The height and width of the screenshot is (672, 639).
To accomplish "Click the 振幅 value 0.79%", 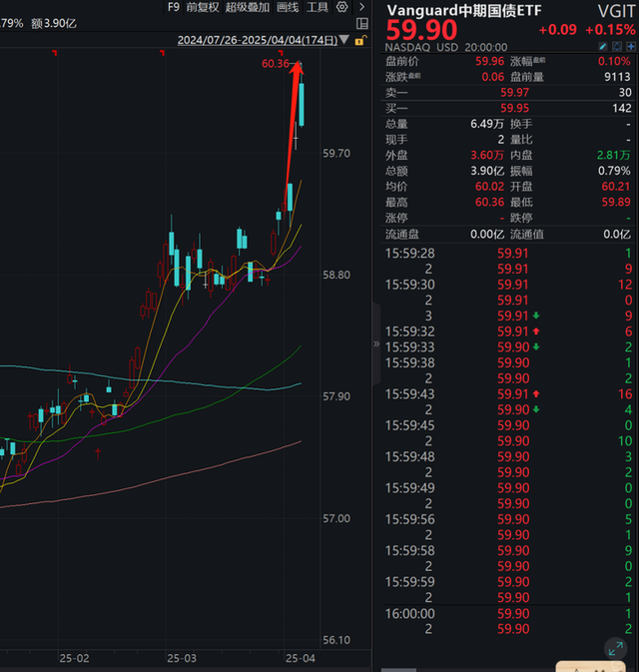I will point(614,171).
